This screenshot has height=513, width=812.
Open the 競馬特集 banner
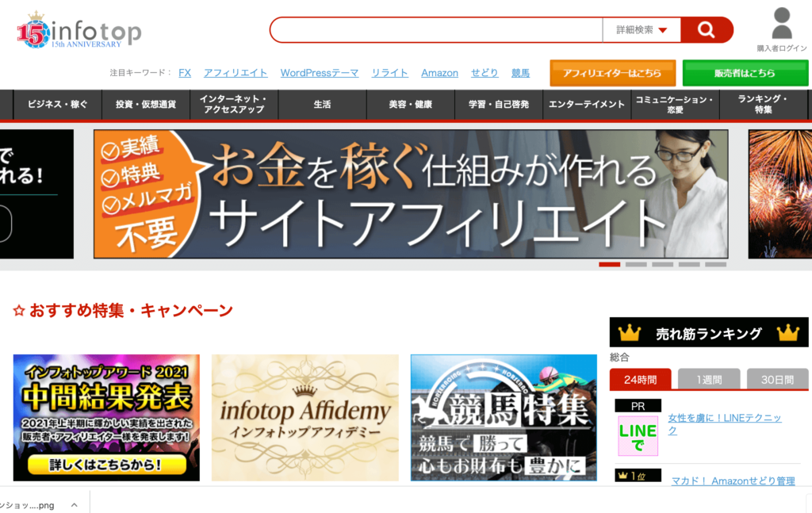point(504,418)
